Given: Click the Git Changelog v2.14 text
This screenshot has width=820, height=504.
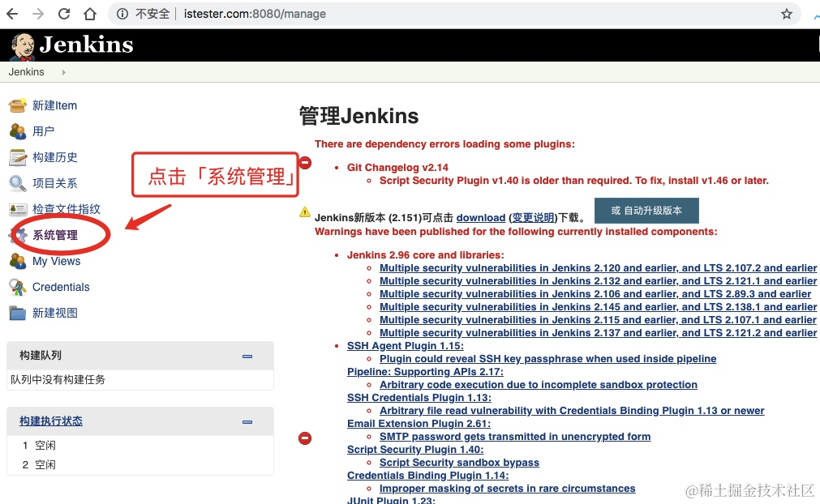Looking at the screenshot, I should (397, 168).
